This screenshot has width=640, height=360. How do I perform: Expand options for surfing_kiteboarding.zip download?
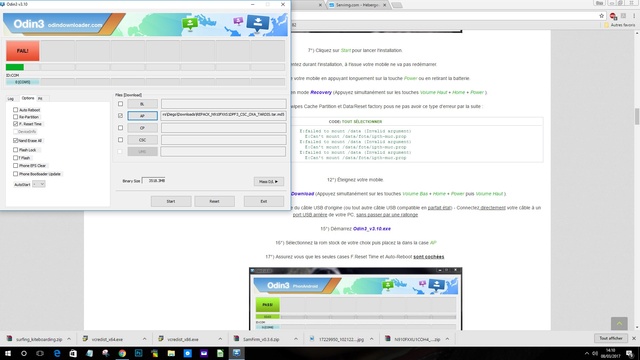[x=69, y=339]
